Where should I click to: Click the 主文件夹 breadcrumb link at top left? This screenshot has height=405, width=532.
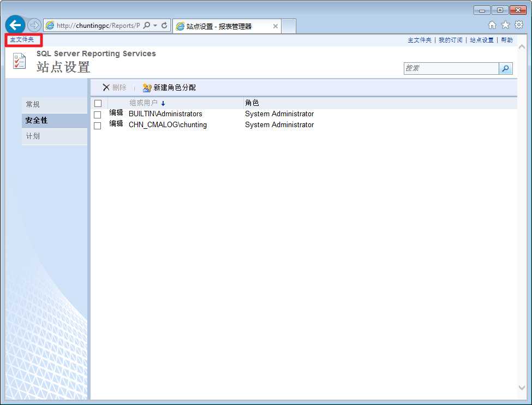tap(22, 40)
